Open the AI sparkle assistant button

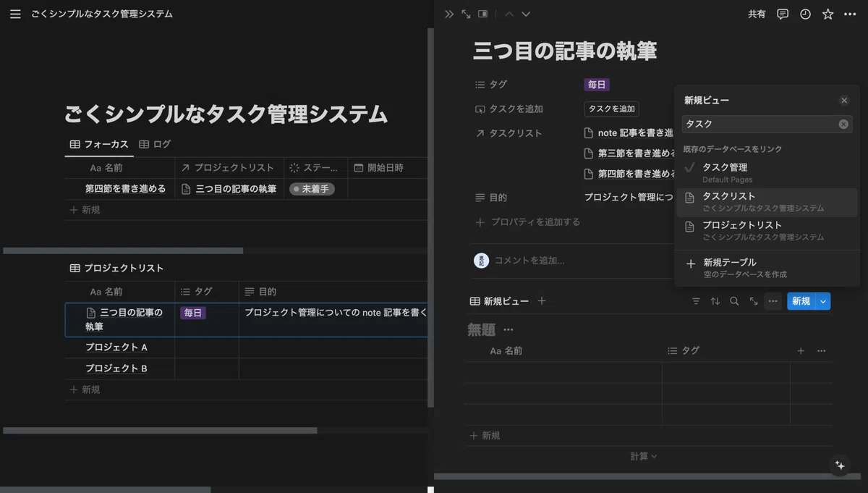pos(840,465)
